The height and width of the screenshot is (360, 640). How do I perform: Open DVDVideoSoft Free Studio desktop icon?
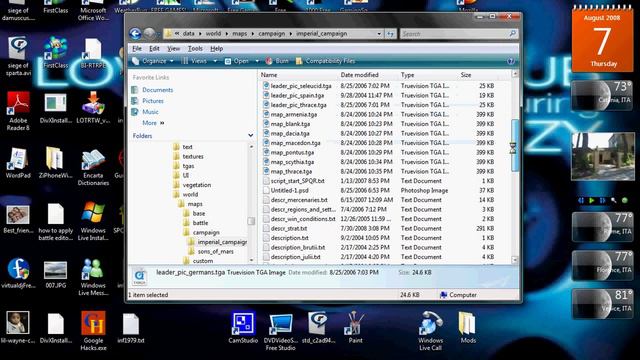[x=280, y=331]
